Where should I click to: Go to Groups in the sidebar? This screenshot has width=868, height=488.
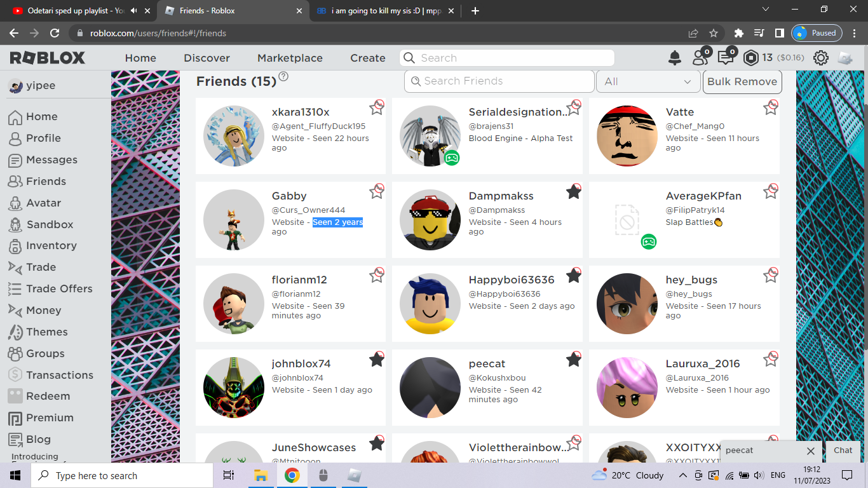coord(45,353)
